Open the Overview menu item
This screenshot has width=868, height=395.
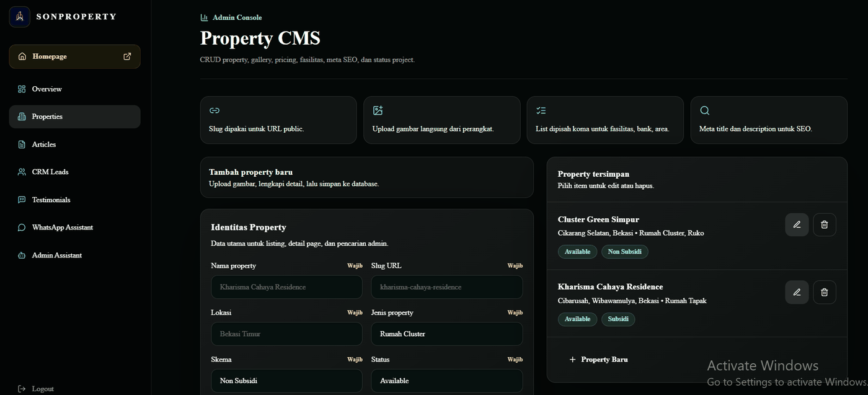(x=74, y=89)
